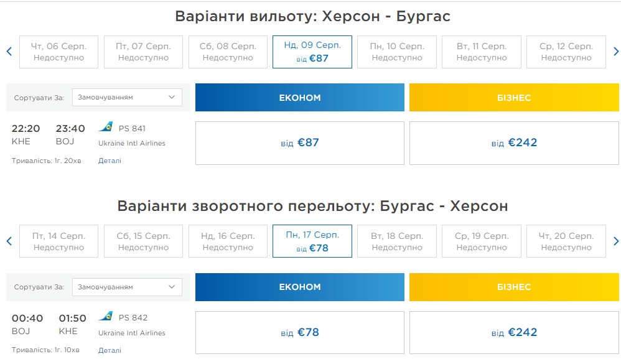
Task: Click the next dates arrow for departure flights
Action: (x=616, y=52)
